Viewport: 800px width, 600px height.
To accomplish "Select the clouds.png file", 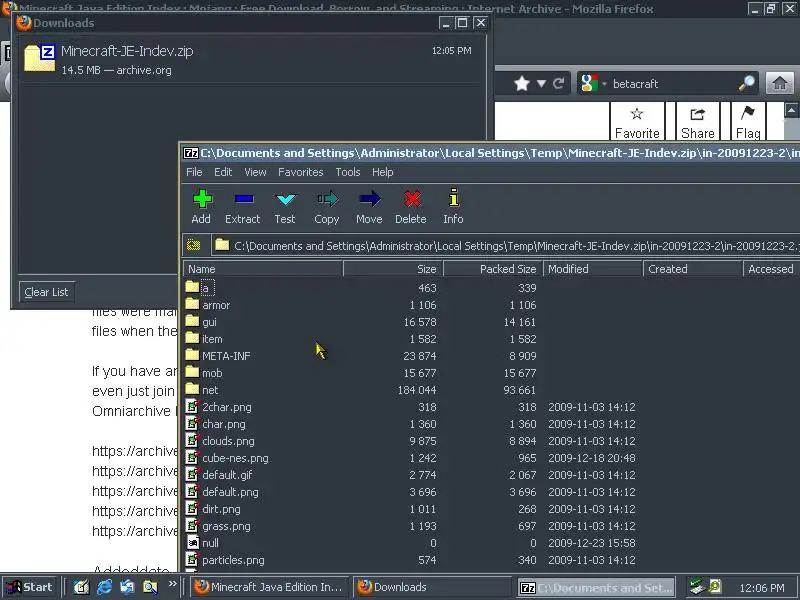I will 228,441.
